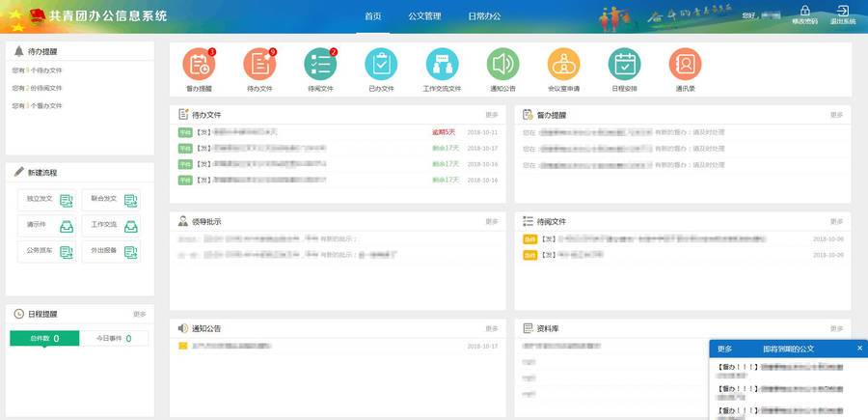Open the 已办文件 clipboard icon
The height and width of the screenshot is (420, 868).
pos(381,65)
